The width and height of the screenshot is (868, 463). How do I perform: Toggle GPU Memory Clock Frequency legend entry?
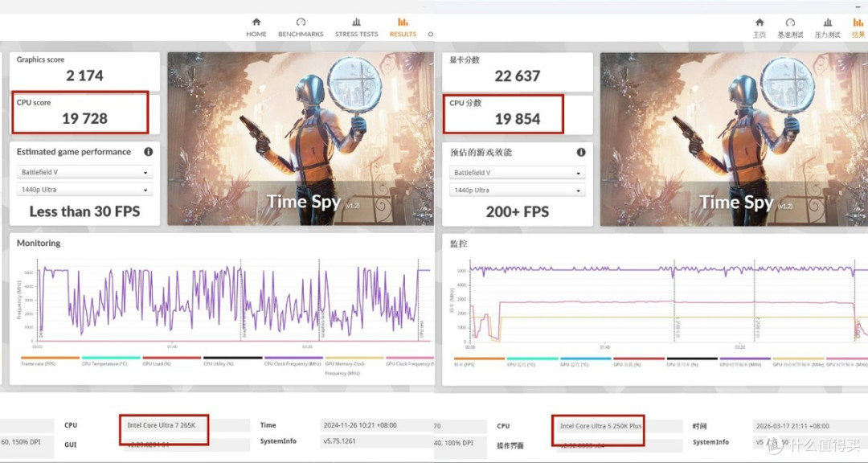(x=354, y=366)
